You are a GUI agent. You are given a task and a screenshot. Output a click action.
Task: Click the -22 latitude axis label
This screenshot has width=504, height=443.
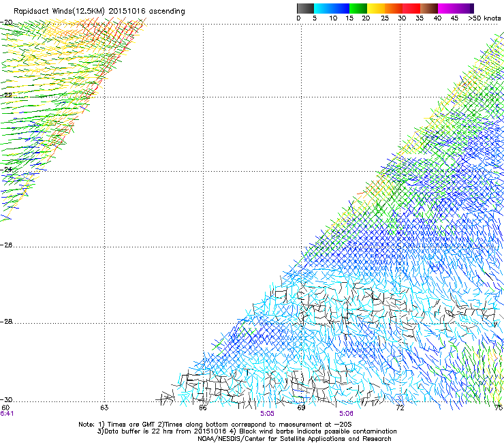6,95
